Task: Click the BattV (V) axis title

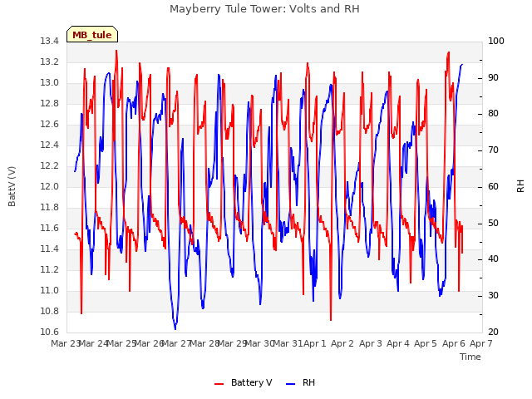Action: coord(12,186)
